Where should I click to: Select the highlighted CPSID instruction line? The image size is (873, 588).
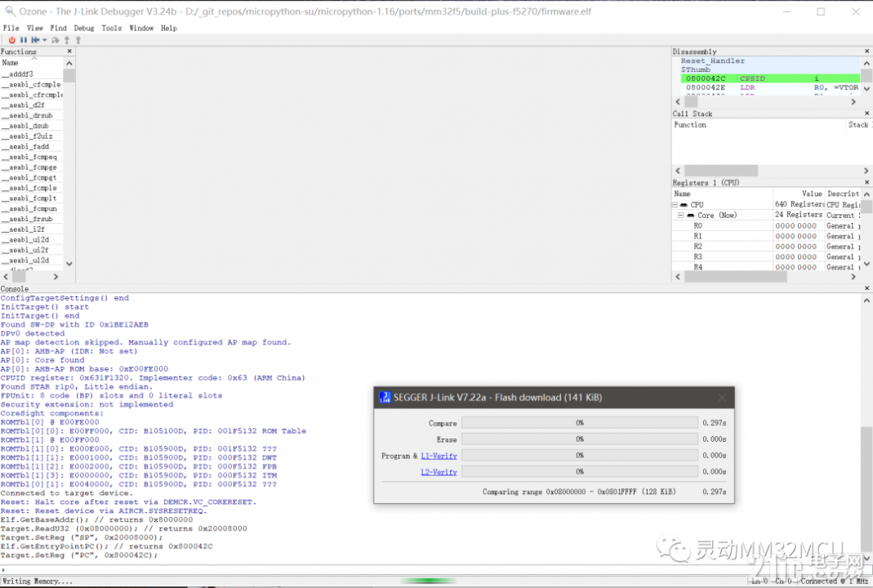click(x=770, y=78)
